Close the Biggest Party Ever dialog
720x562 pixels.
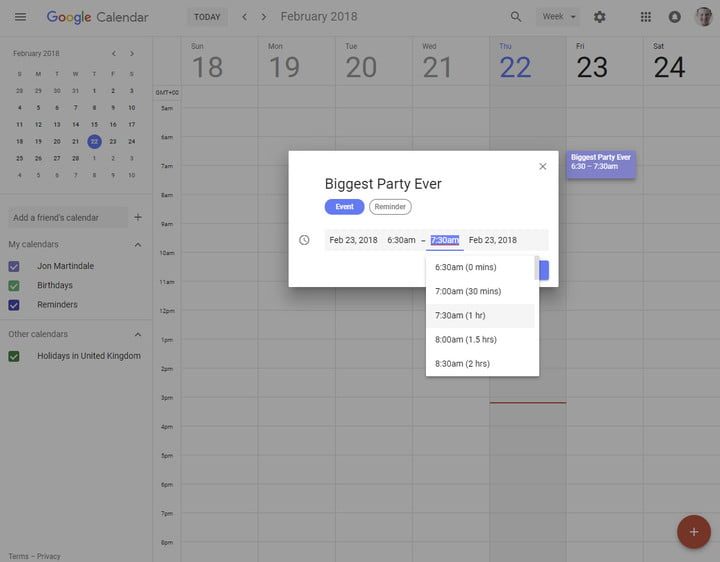(x=543, y=166)
